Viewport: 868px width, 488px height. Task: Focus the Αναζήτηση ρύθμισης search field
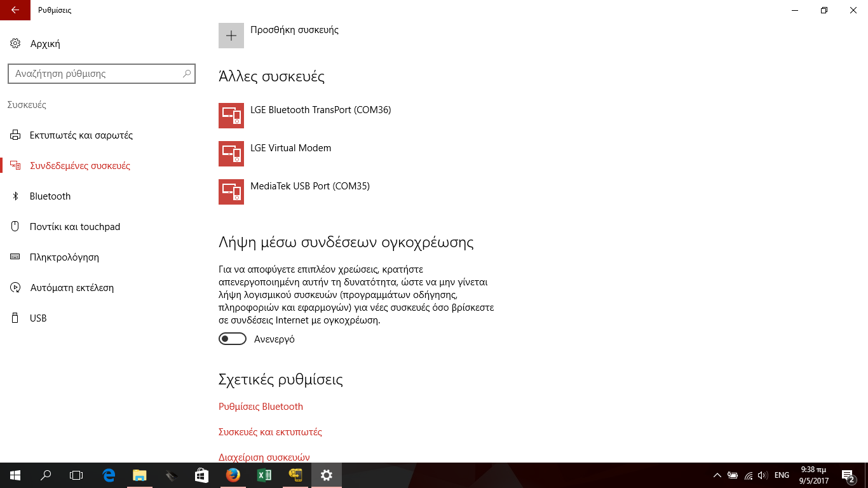tap(102, 74)
